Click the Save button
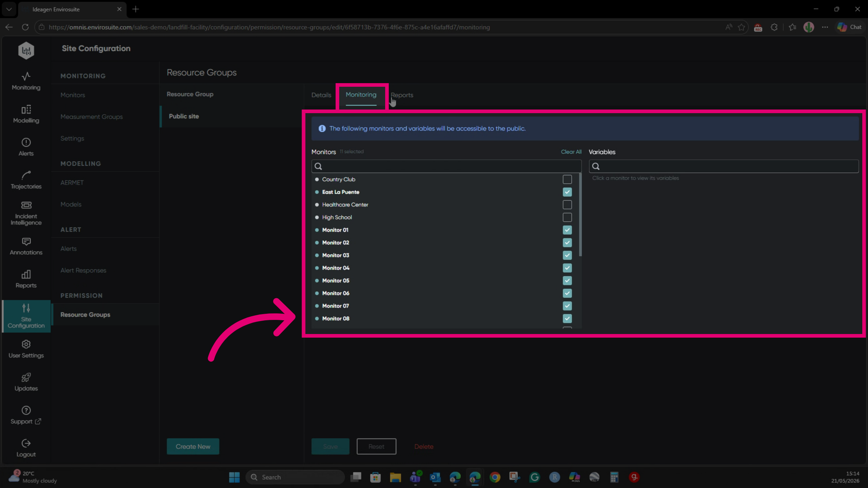This screenshot has width=868, height=488. click(x=330, y=446)
